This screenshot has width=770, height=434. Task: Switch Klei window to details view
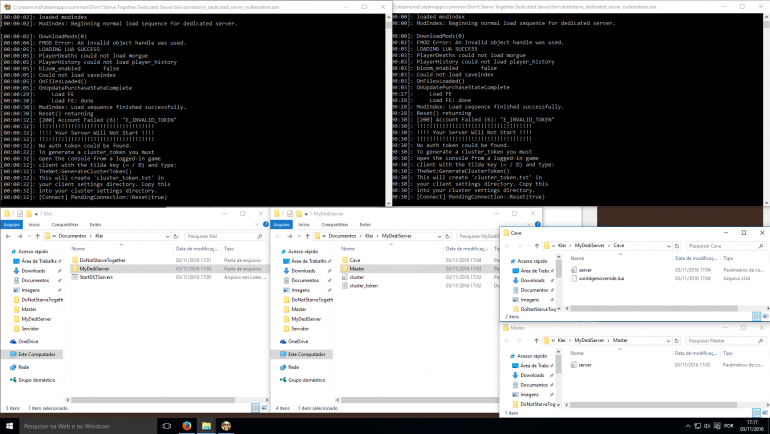254,408
